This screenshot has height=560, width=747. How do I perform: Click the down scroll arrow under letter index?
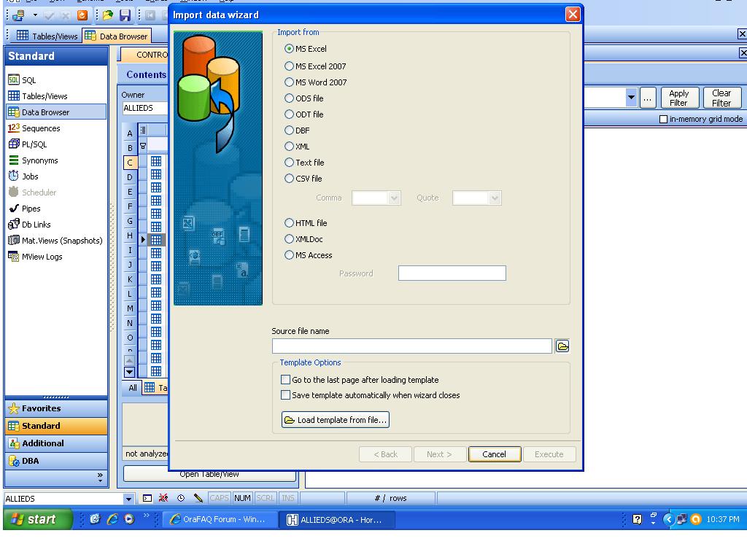(129, 372)
